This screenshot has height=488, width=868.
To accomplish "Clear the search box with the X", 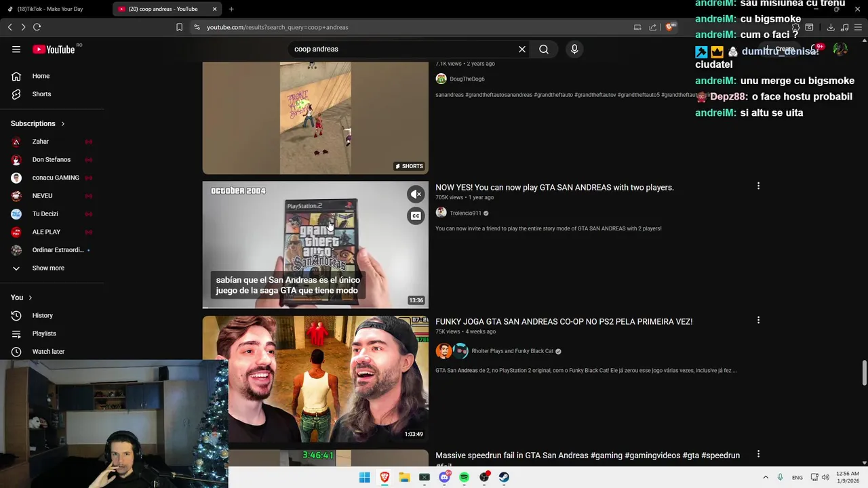I will [x=522, y=49].
